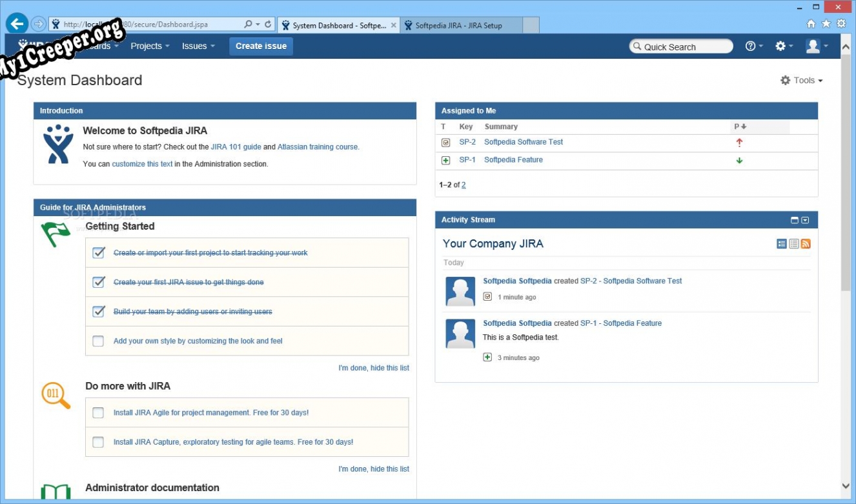The image size is (856, 504).
Task: Switch Activity Stream to list view icon
Action: 794,243
